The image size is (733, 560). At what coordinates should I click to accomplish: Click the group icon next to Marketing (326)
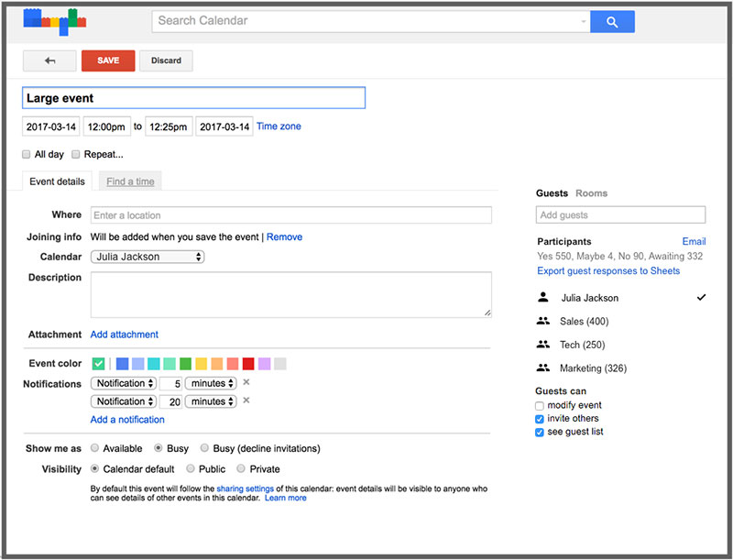point(545,368)
